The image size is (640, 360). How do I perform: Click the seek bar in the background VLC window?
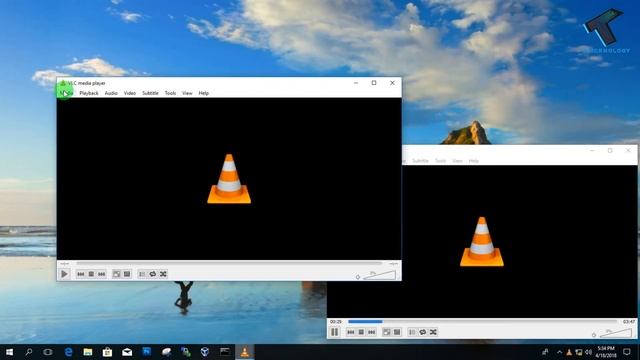[x=483, y=322]
